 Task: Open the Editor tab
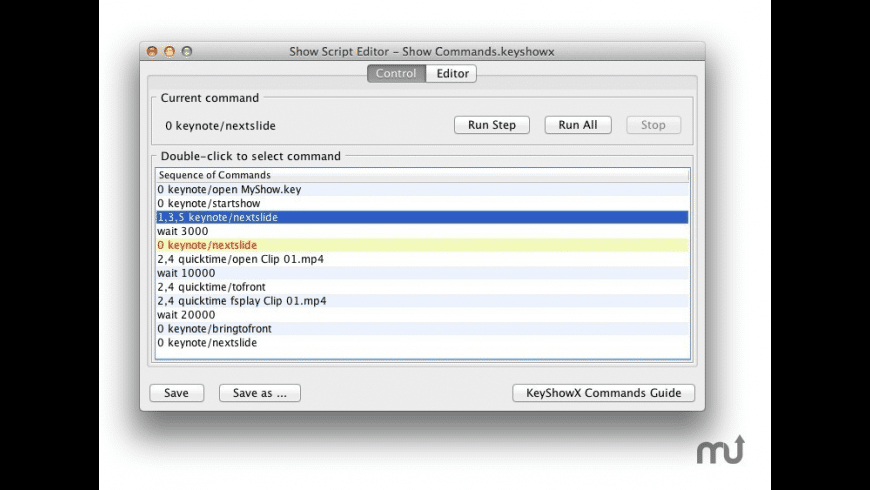[x=452, y=73]
